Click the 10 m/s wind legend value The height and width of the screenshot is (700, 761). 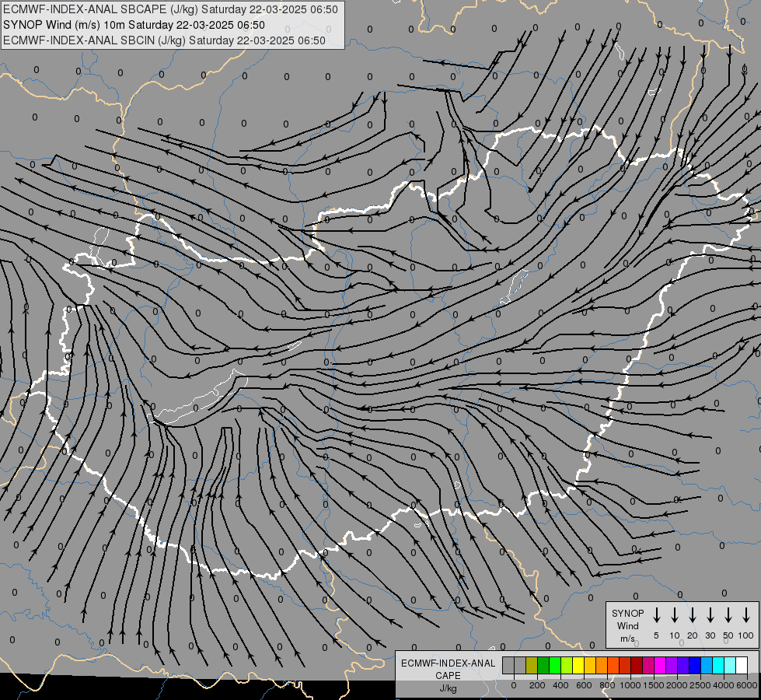point(674,635)
